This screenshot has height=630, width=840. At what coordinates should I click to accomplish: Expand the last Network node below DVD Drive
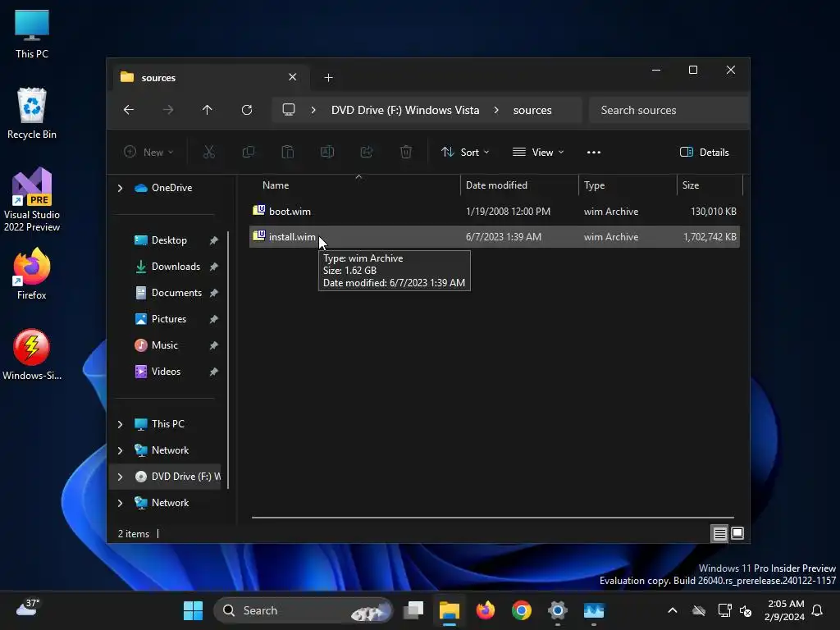click(x=120, y=503)
